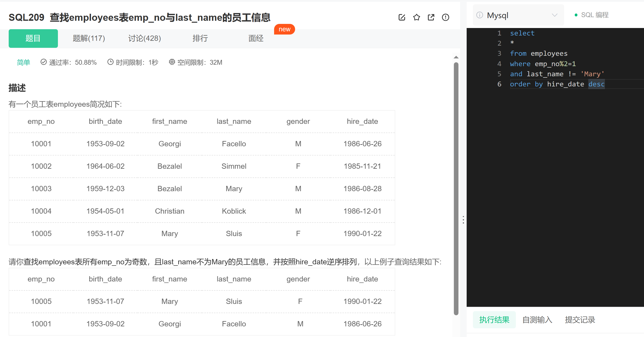Click the 1959-12-03 birth_date cell

click(105, 188)
